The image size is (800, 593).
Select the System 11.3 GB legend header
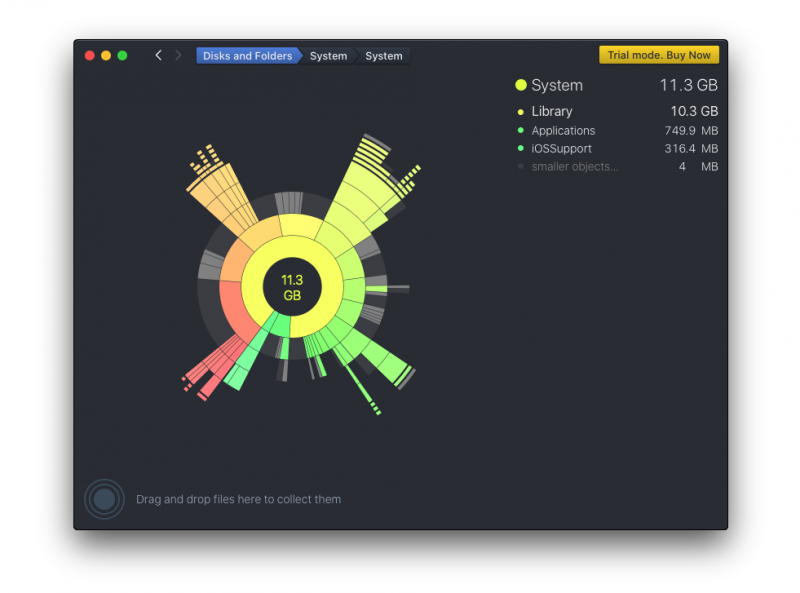[x=616, y=85]
